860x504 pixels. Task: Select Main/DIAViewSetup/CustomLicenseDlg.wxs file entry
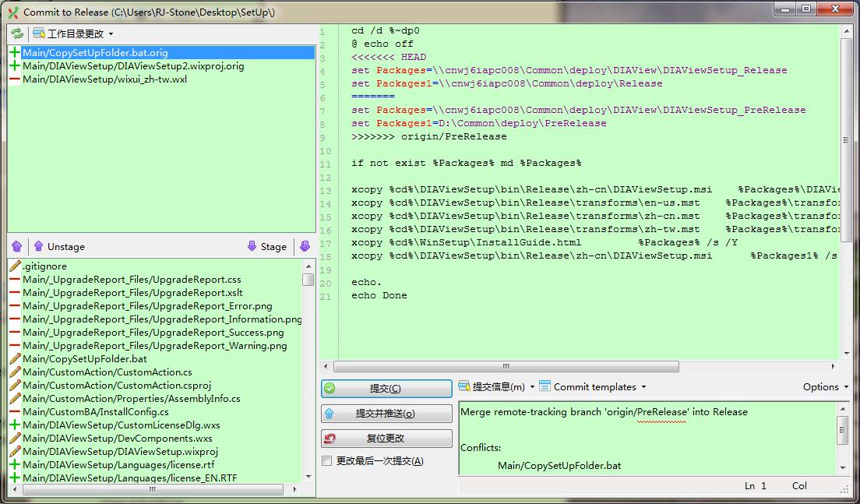click(x=121, y=425)
